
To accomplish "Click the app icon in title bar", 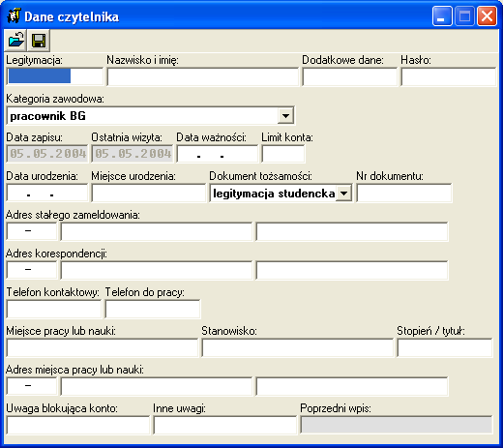I will tap(15, 16).
